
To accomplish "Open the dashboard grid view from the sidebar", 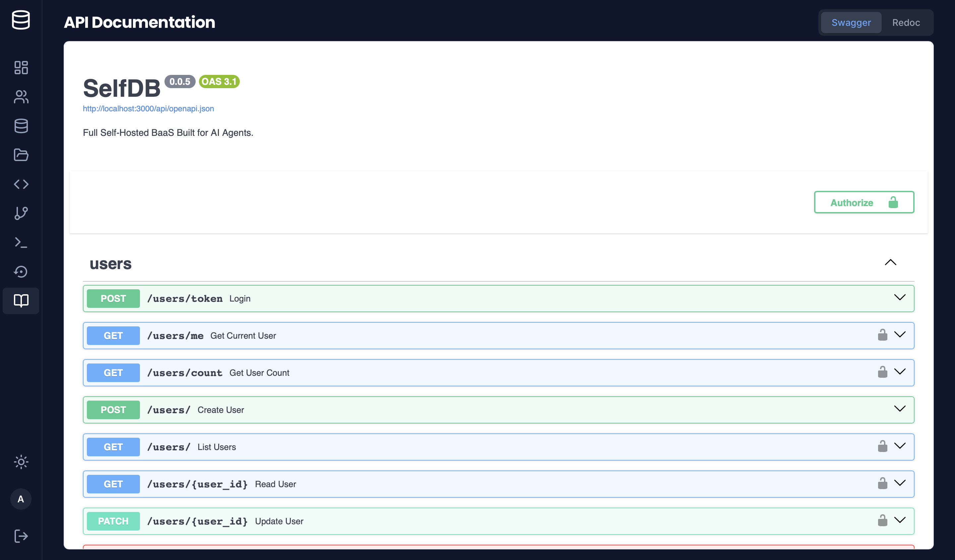I will [x=21, y=67].
